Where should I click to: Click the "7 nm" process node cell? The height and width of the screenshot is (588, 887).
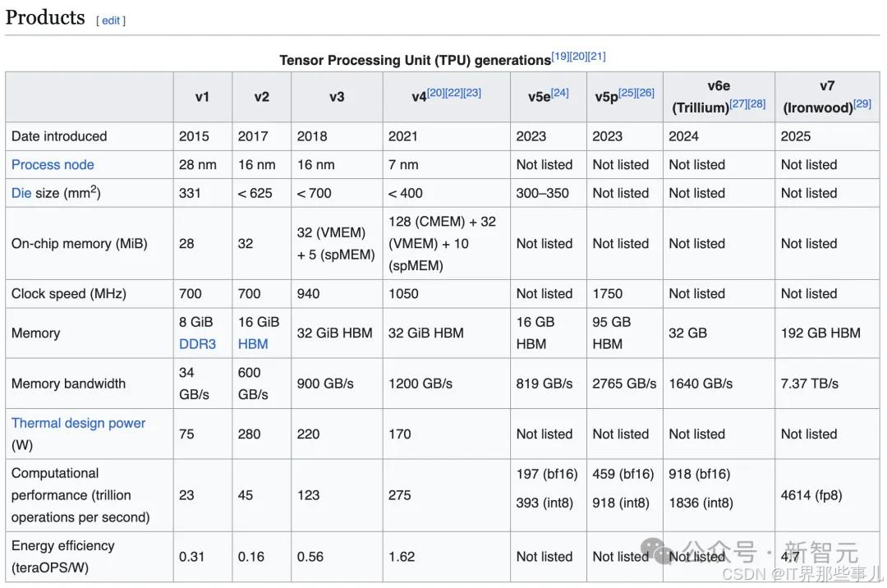[x=446, y=164]
